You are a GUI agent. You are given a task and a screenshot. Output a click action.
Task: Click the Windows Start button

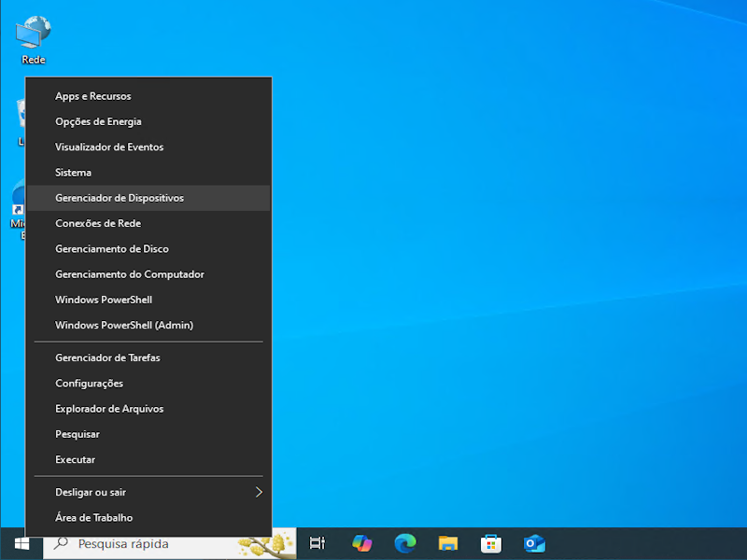[21, 544]
